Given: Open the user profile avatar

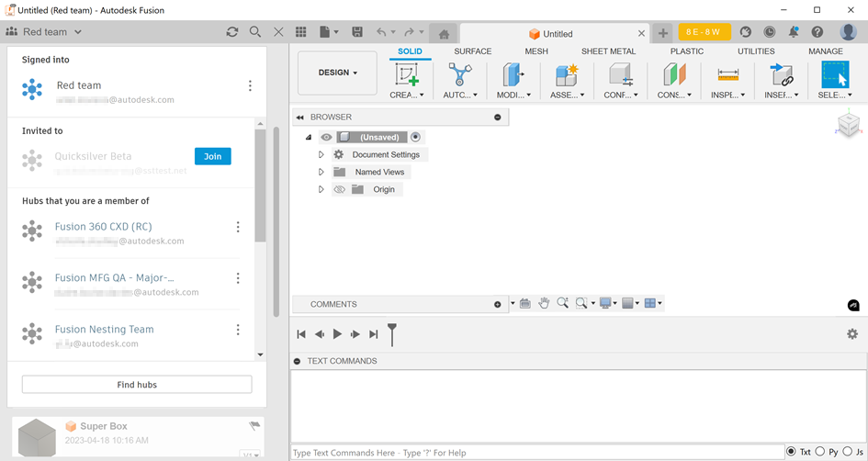Looking at the screenshot, I should pyautogui.click(x=848, y=32).
